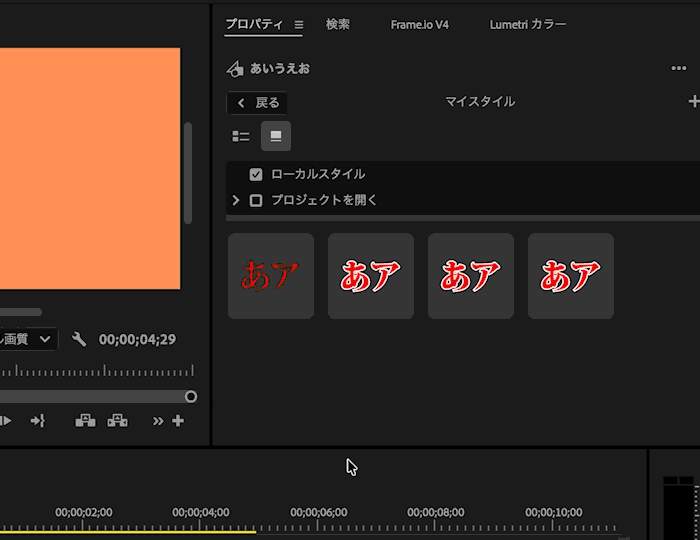This screenshot has height=540, width=700.
Task: Switch to list view
Action: pyautogui.click(x=241, y=136)
